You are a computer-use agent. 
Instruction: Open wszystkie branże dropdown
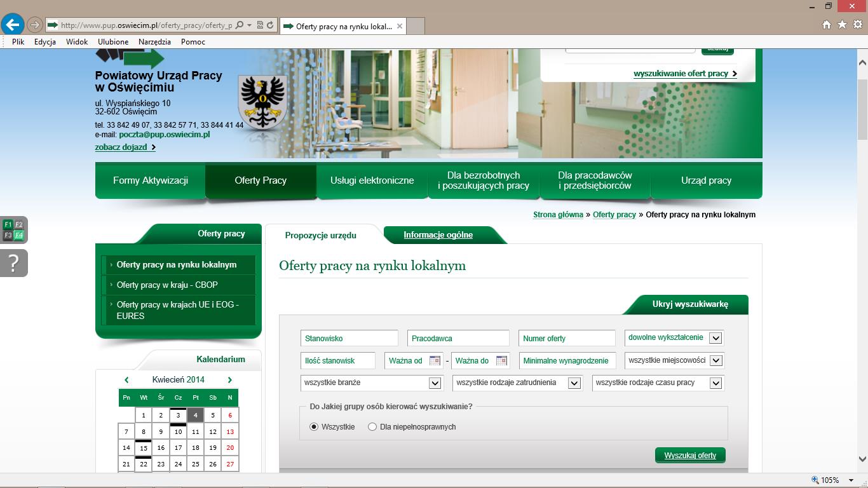[372, 383]
